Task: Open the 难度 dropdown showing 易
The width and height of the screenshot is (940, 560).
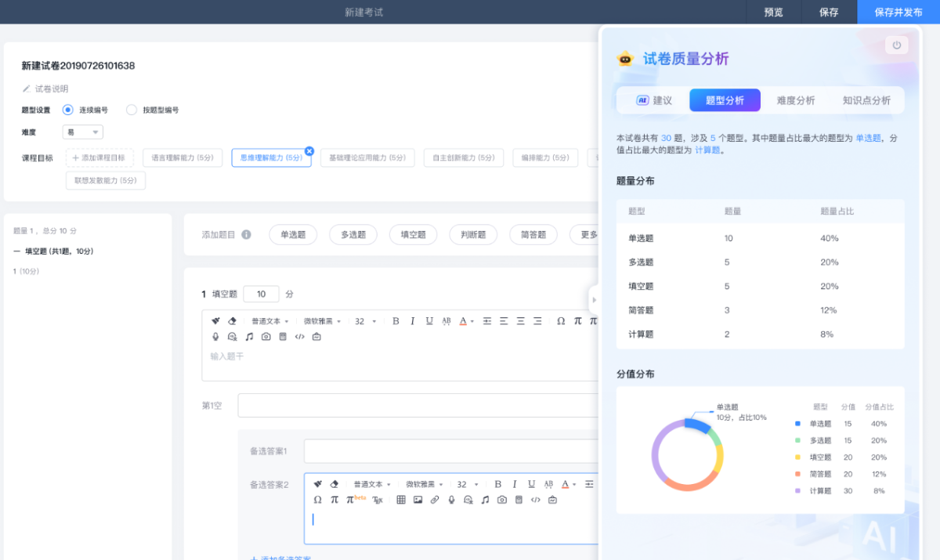Action: click(82, 132)
